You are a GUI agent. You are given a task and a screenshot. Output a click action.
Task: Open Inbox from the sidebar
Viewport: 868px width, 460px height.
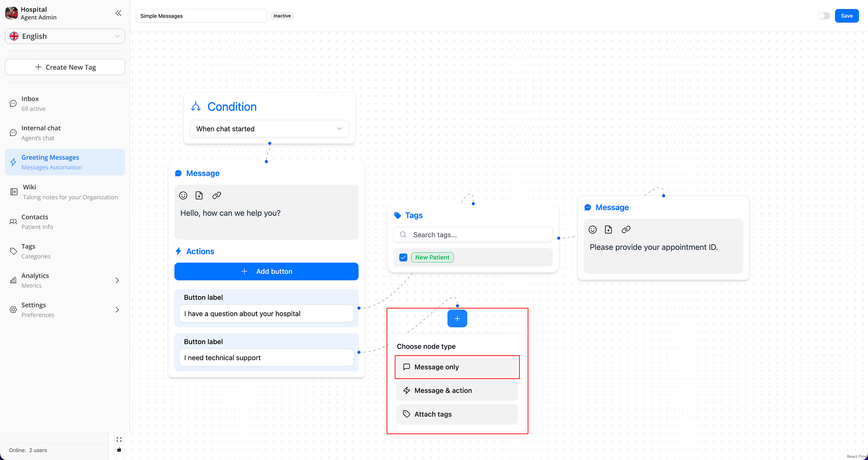tap(30, 103)
